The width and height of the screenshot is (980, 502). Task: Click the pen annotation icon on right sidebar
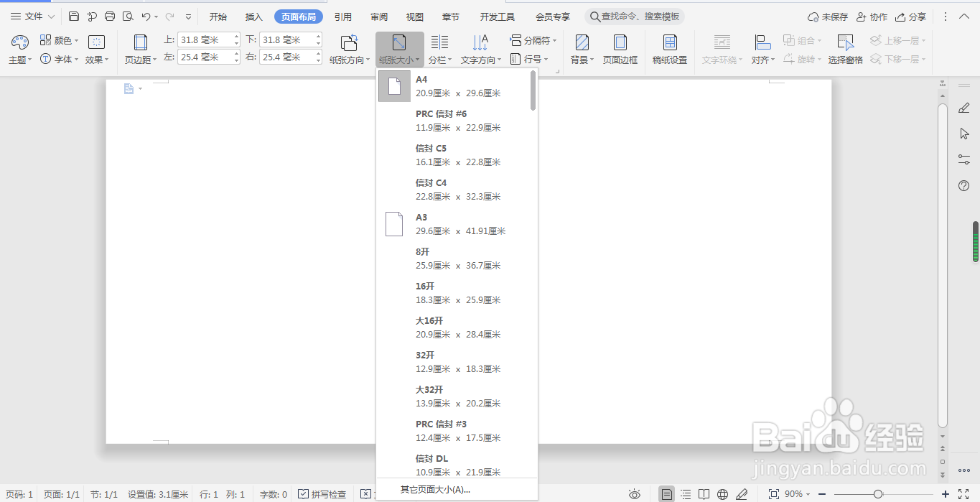pos(964,108)
